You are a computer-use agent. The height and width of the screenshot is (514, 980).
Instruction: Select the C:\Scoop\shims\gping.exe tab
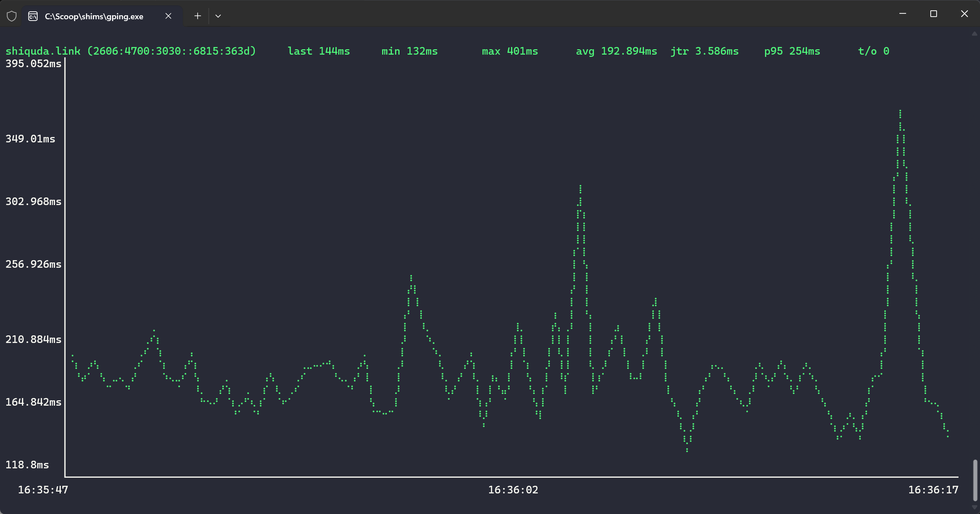[x=94, y=17]
